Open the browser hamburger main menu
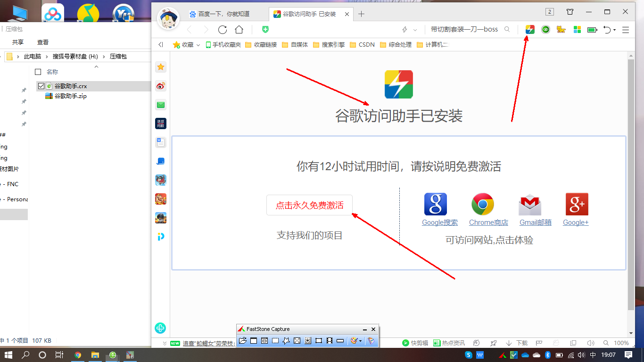Screen dimensions: 644x362 click(x=626, y=30)
